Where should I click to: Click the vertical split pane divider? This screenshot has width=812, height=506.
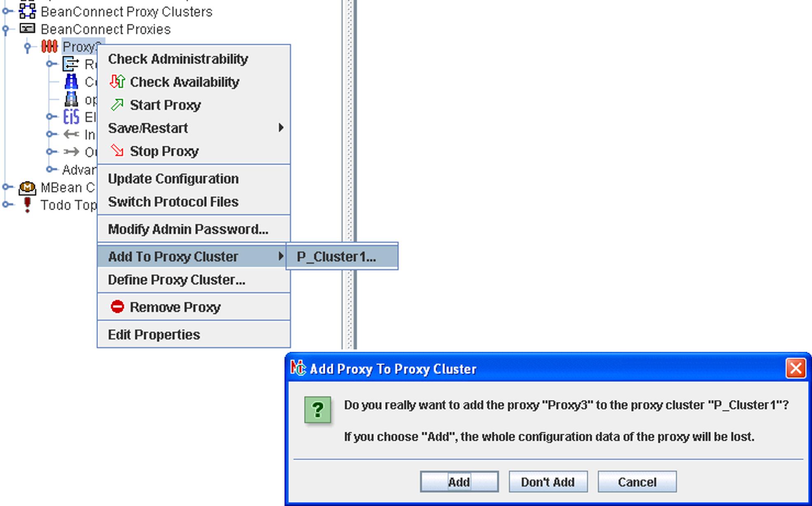(x=350, y=124)
